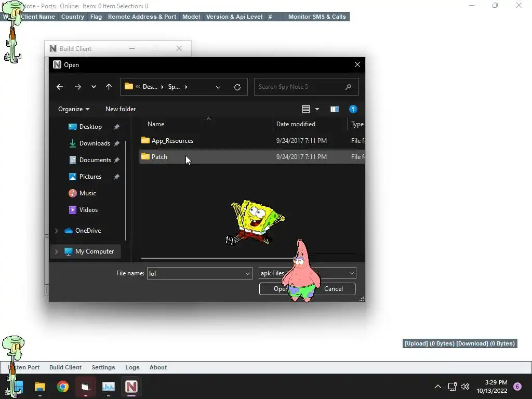Open the About menu

[x=158, y=367]
